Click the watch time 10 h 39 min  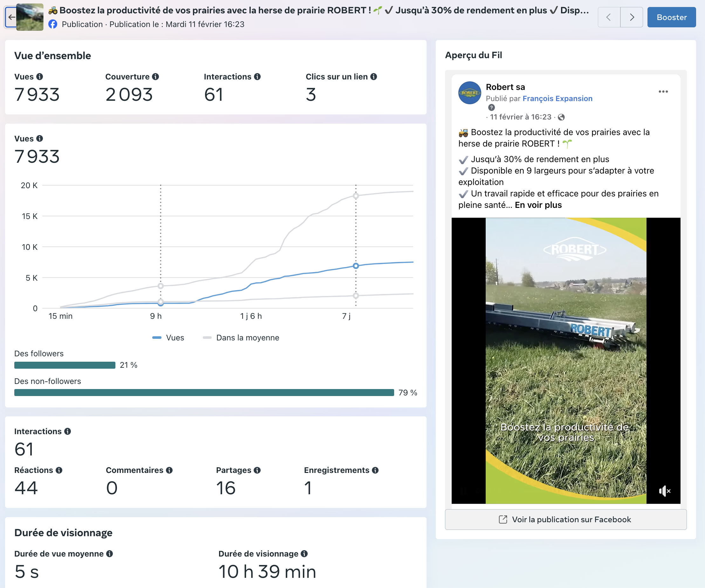(x=267, y=571)
